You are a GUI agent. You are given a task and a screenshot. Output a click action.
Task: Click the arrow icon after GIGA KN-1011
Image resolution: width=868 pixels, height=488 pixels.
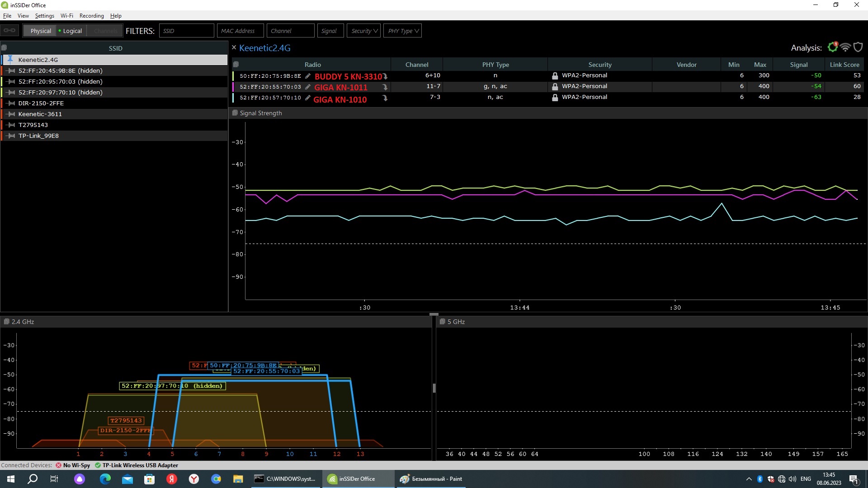point(385,87)
